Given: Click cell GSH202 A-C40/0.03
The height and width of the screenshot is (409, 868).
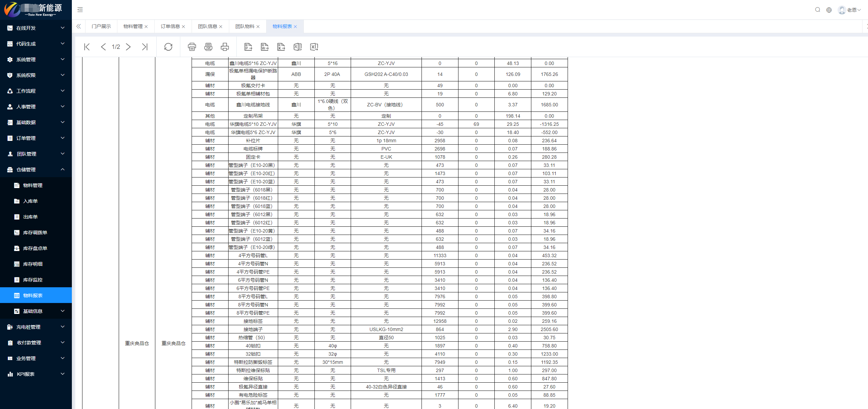Looking at the screenshot, I should pos(386,74).
